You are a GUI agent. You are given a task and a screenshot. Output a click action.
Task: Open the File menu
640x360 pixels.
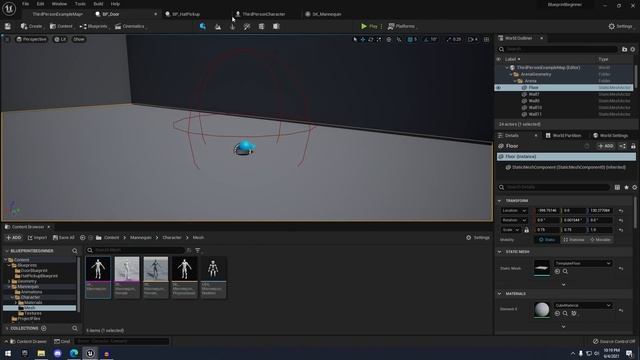pos(25,4)
